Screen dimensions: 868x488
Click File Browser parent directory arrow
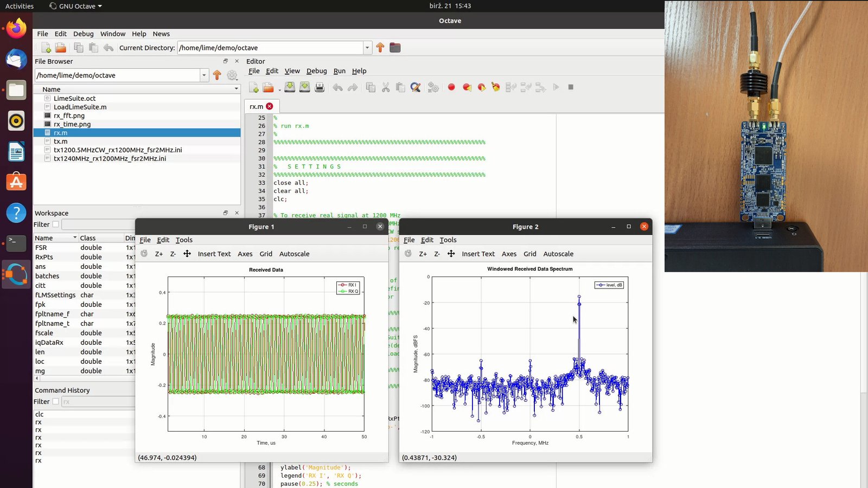[217, 75]
